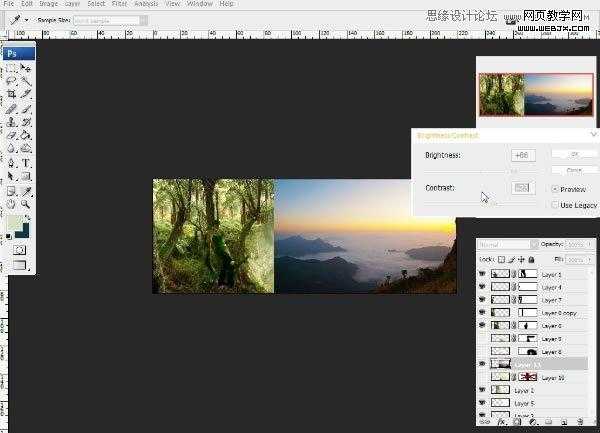Select the Zoom magnifier tool

click(x=26, y=203)
